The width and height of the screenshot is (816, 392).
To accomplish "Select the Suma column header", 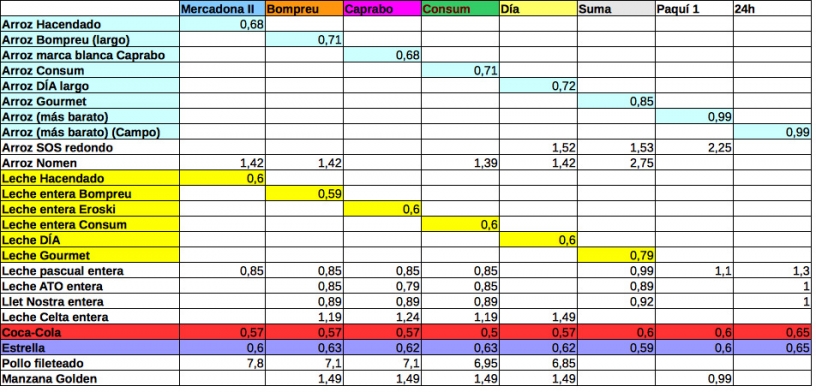I will (x=616, y=9).
